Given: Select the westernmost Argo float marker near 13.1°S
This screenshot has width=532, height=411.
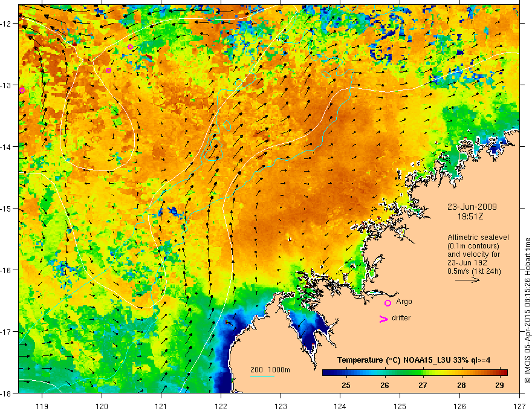Looking at the screenshot, I should [x=22, y=90].
